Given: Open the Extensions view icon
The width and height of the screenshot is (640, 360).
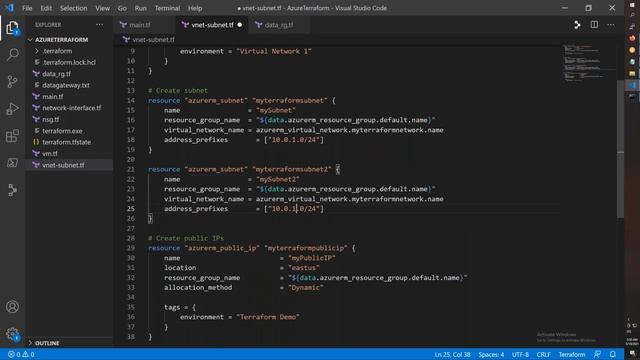Looking at the screenshot, I should [12, 136].
